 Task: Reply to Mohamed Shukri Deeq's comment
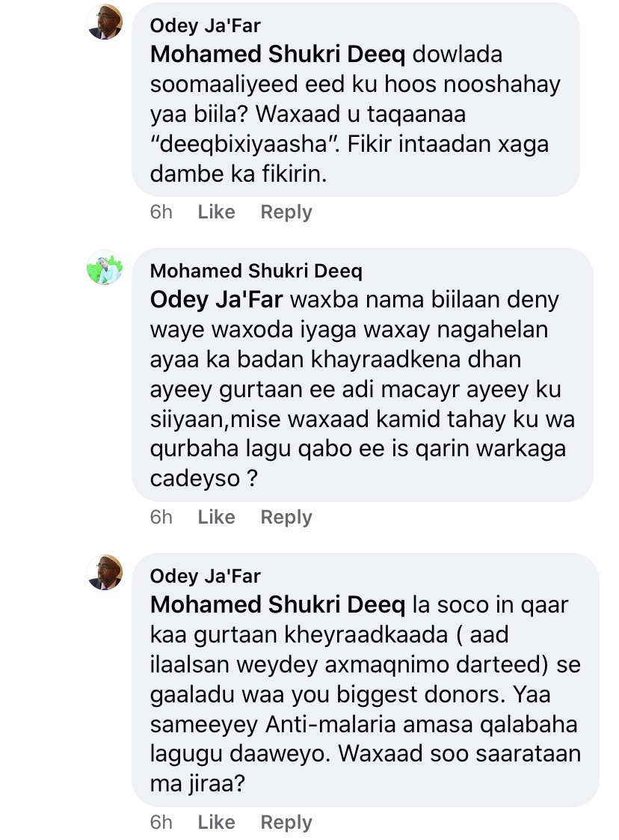[286, 518]
